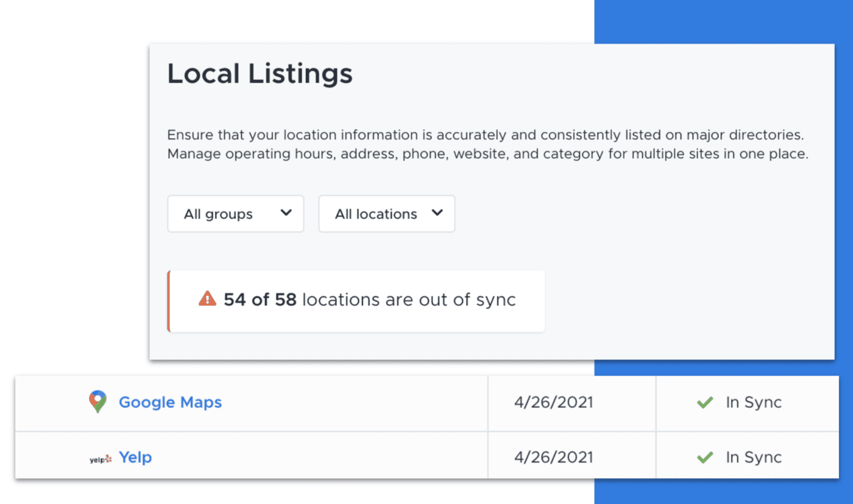Open the All groups dropdown
The width and height of the screenshot is (853, 504).
235,214
